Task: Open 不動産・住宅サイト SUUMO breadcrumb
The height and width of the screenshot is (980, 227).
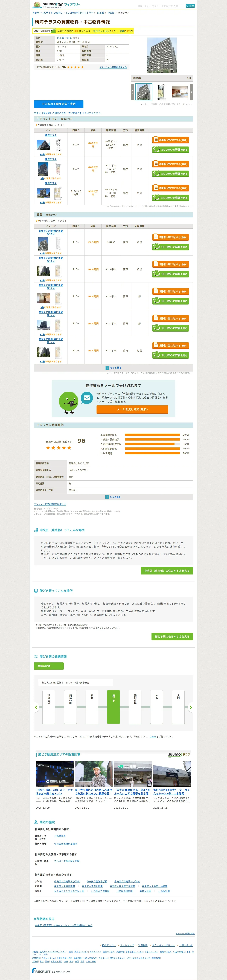Action: tap(47, 13)
